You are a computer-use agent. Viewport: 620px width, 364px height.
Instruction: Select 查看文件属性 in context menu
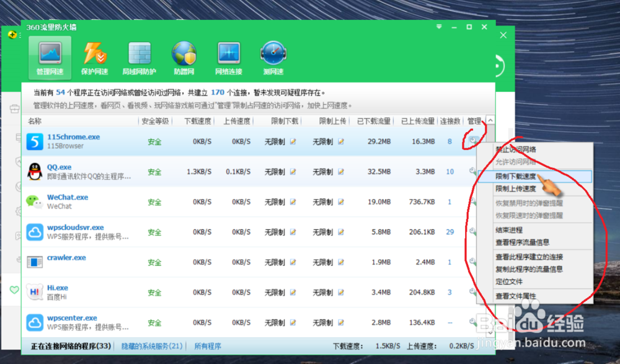(x=516, y=296)
